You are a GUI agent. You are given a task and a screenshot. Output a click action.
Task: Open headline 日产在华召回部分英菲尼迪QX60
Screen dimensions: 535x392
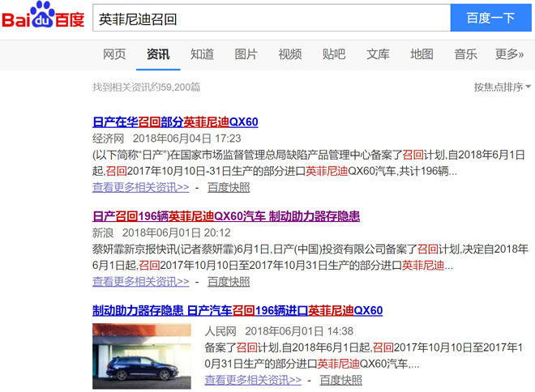(175, 121)
